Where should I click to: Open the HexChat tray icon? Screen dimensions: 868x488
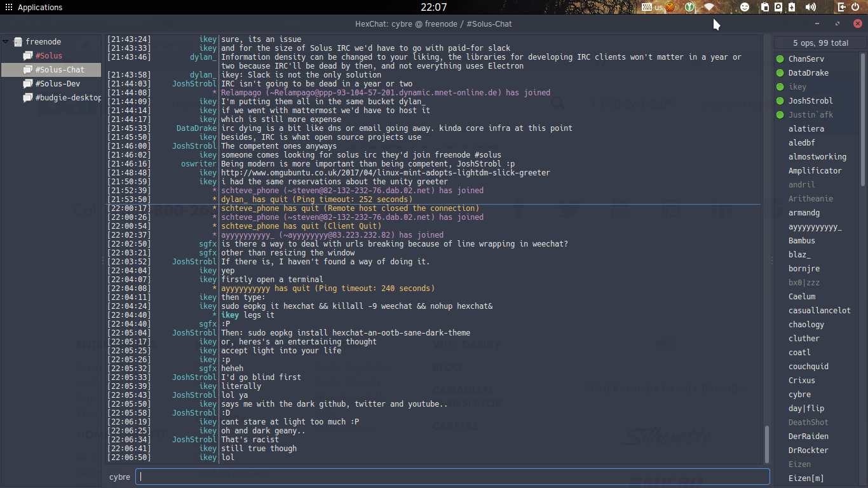[669, 7]
